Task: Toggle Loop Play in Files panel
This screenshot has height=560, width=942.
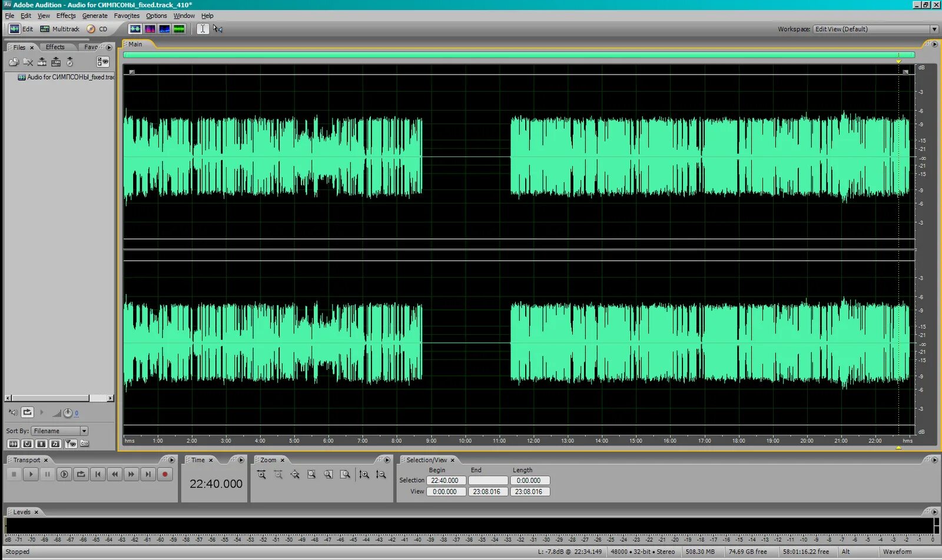Action: (27, 412)
